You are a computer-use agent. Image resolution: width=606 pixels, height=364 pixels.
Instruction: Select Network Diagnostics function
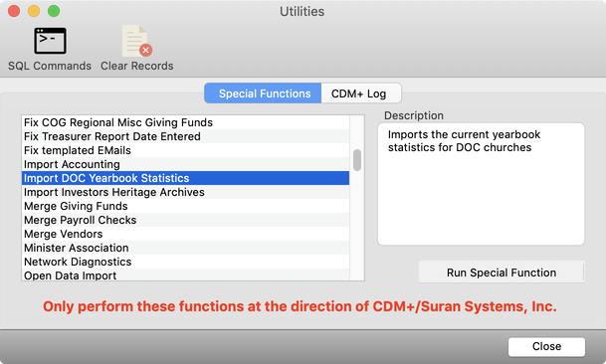coord(185,262)
